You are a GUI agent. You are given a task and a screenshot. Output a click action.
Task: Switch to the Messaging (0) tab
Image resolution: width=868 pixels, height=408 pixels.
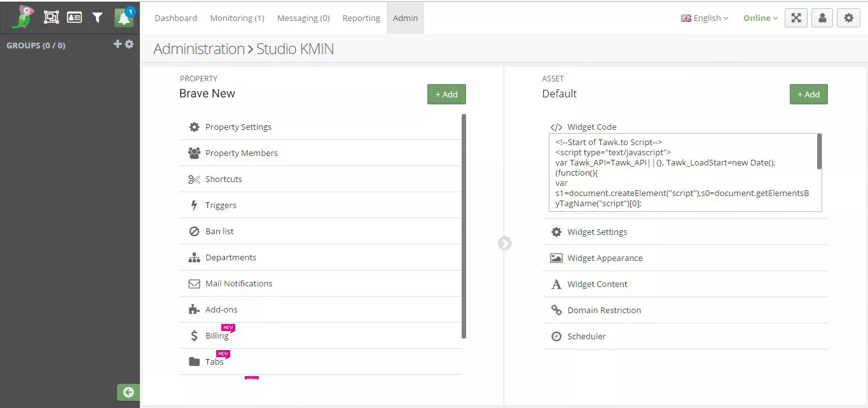pos(303,18)
